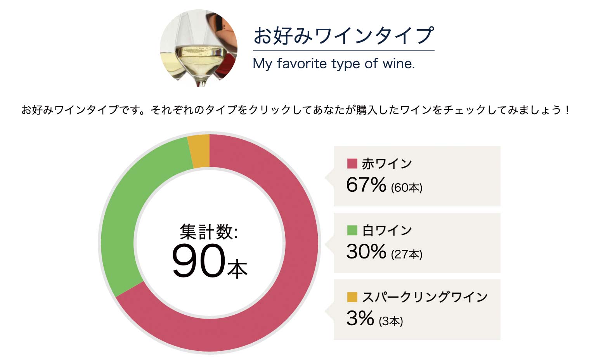Open the スパークリングワイン legend card
The image size is (589, 364).
coord(417,309)
